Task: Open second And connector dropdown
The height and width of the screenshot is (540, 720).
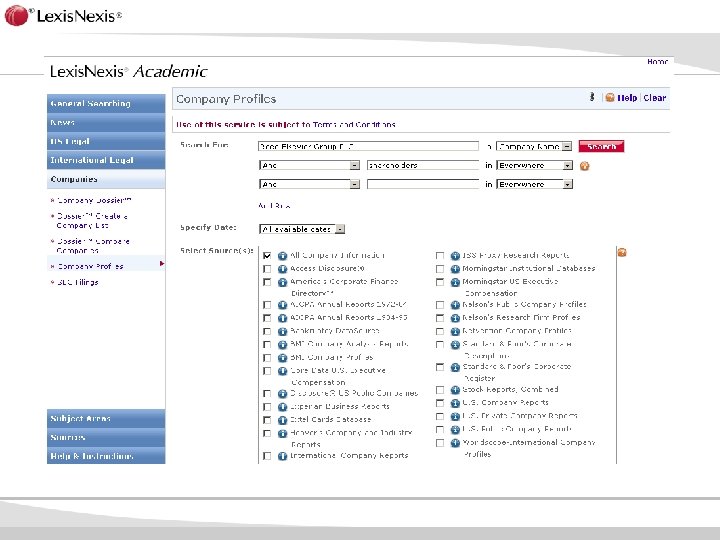Action: 309,185
